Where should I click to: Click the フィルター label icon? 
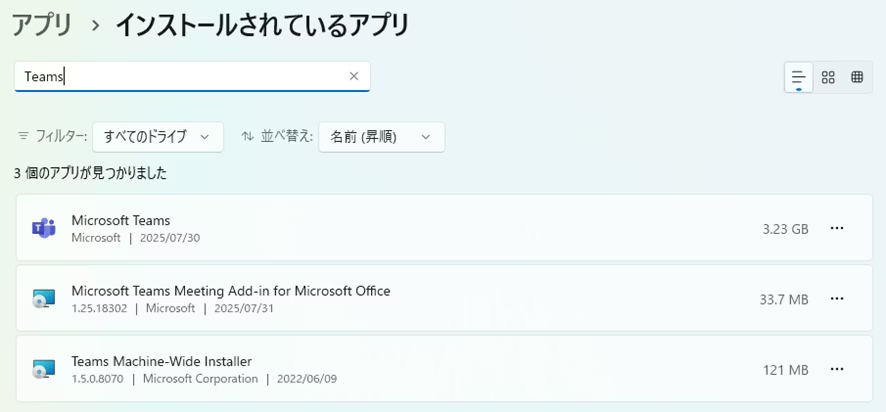pyautogui.click(x=23, y=136)
